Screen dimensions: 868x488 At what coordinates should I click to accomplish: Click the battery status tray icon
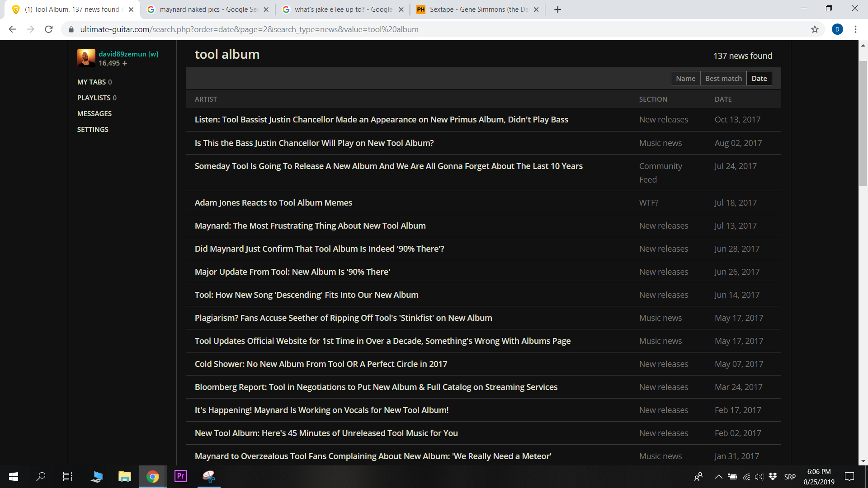[732, 477]
